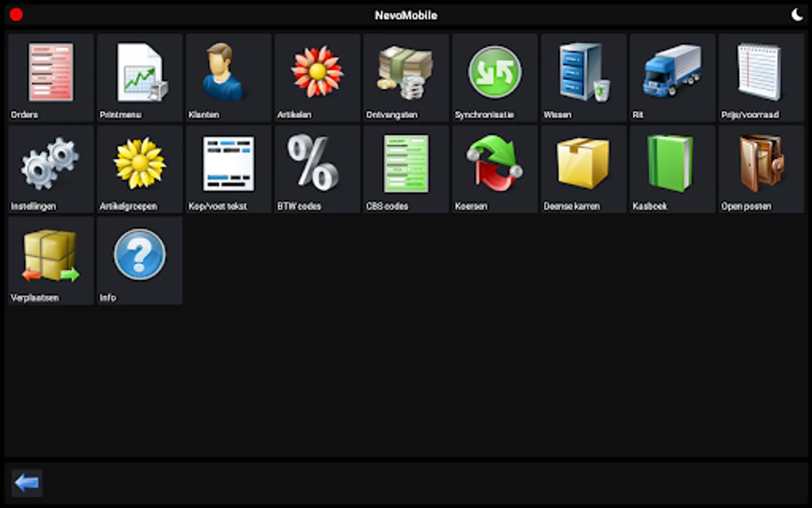Start Synchronisatie
812x508 pixels.
coord(495,77)
